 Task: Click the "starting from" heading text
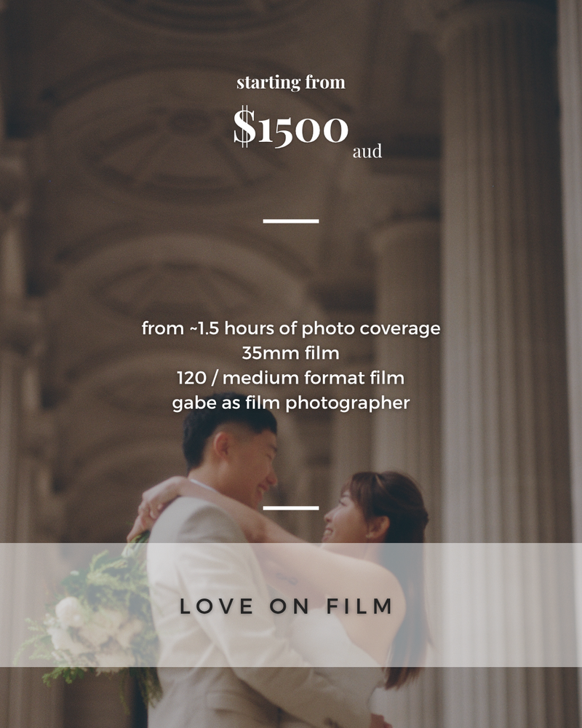[290, 83]
